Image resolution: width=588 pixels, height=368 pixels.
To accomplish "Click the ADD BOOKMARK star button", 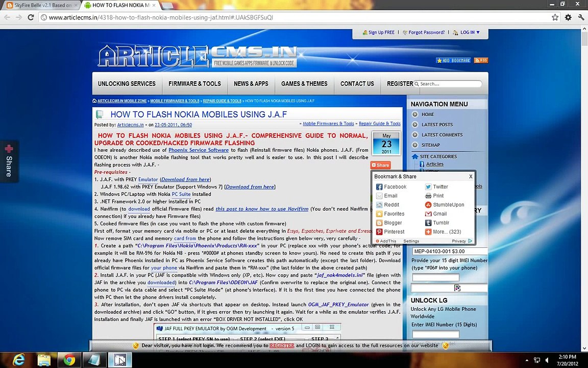I will [x=453, y=60].
